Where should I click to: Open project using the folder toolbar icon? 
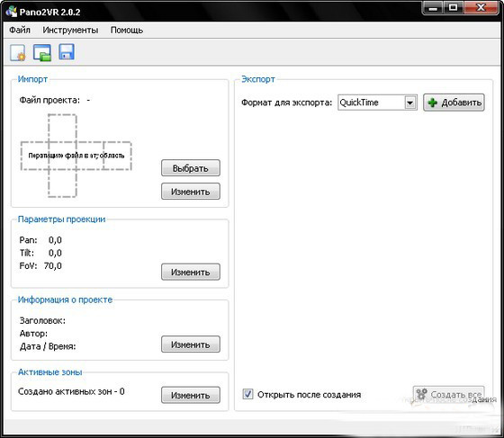[42, 52]
